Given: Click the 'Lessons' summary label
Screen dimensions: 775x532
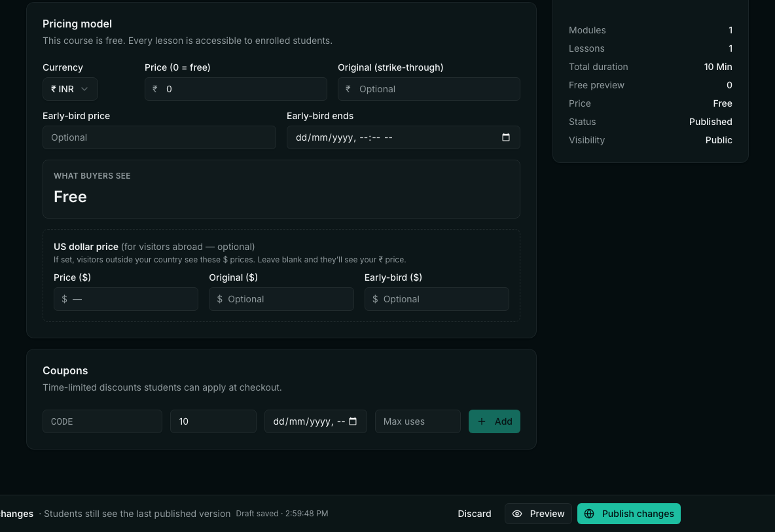Looking at the screenshot, I should [586, 48].
